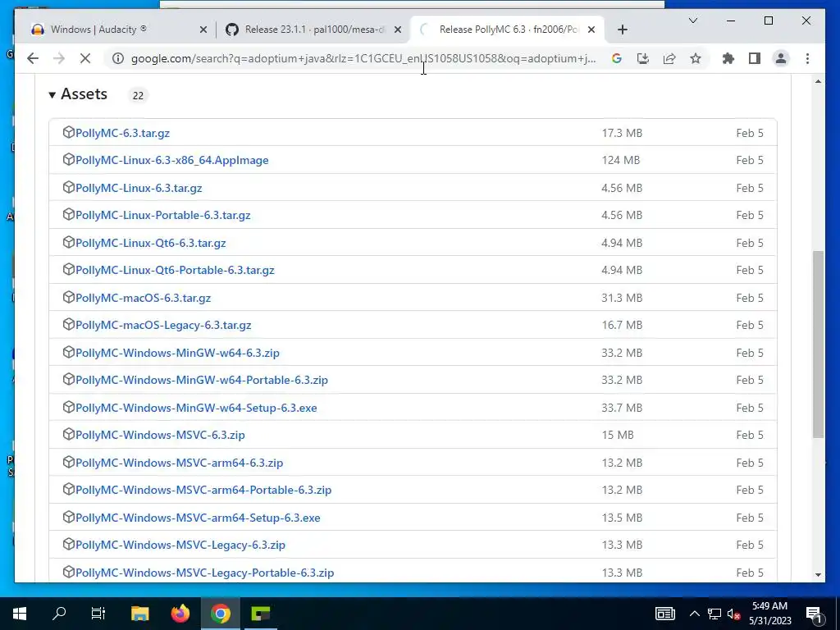Image resolution: width=840 pixels, height=630 pixels.
Task: Click the muted volume tray icon
Action: click(733, 614)
